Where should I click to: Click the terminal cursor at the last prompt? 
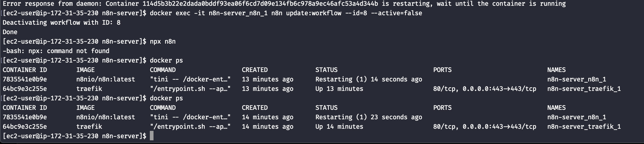[x=152, y=136]
